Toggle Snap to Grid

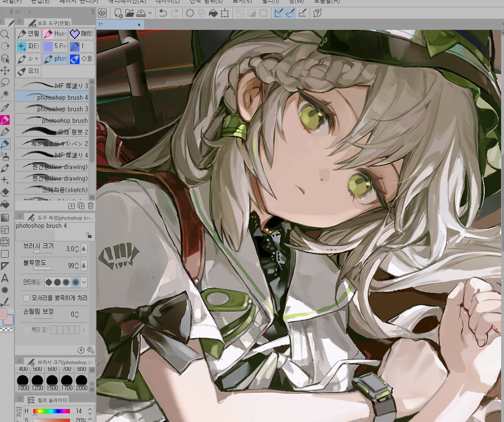click(302, 13)
